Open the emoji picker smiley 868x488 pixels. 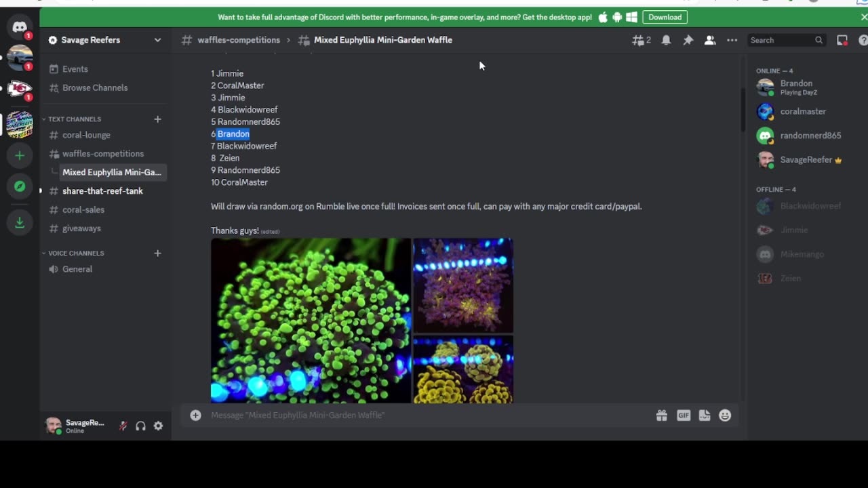725,415
